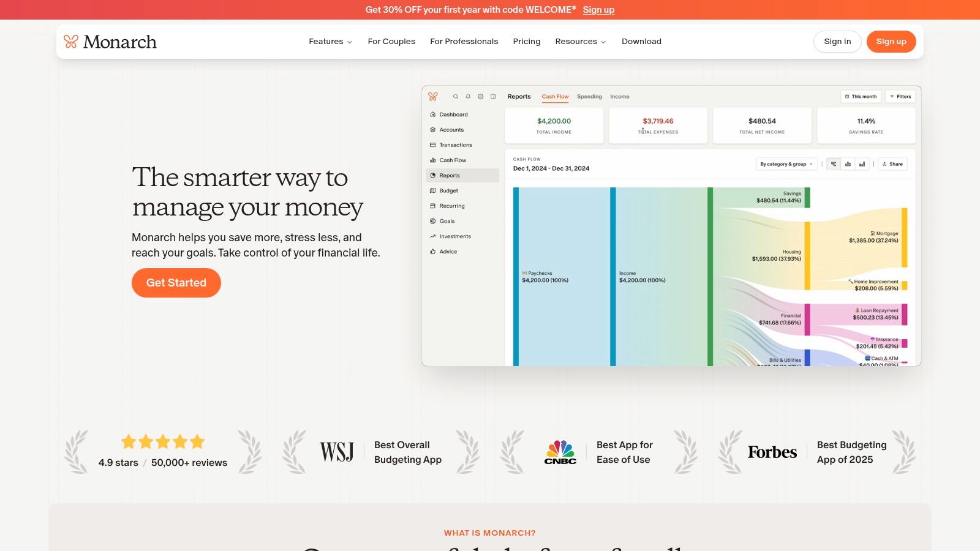The width and height of the screenshot is (980, 551).
Task: Open Cash Flow in the preview sidebar
Action: pyautogui.click(x=462, y=160)
